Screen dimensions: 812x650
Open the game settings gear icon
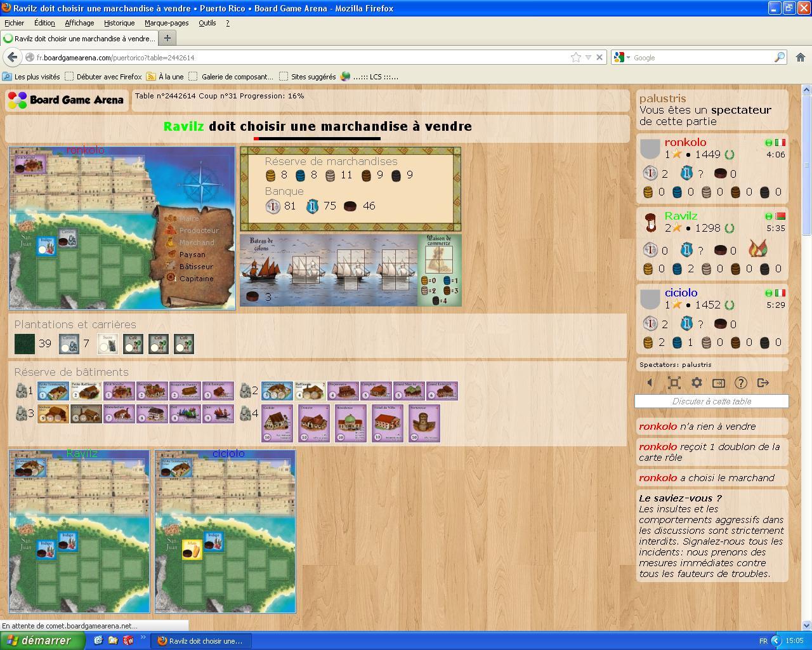[697, 383]
